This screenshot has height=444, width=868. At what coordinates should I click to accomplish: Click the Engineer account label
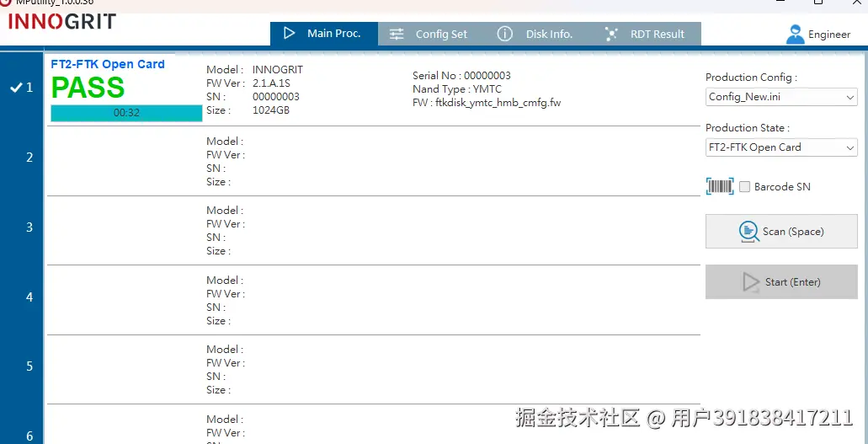(x=828, y=35)
